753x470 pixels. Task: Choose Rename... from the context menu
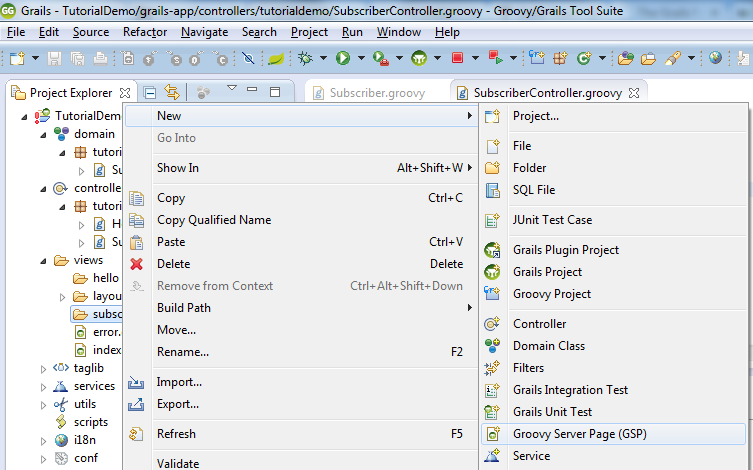coord(301,352)
